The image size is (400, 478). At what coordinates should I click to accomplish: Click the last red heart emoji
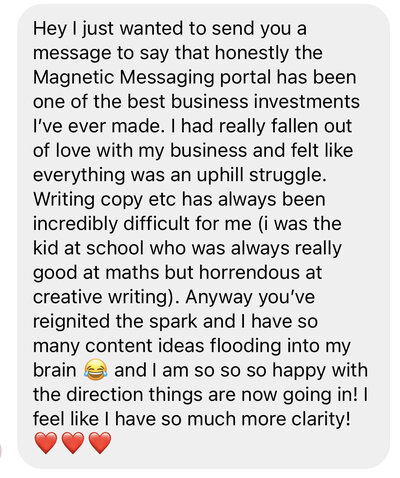pyautogui.click(x=100, y=443)
